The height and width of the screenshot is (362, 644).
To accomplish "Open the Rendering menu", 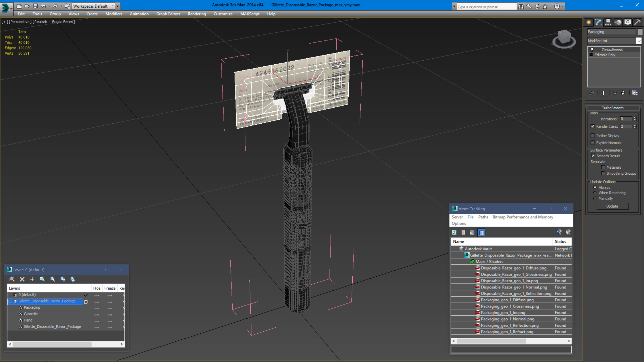I will (x=197, y=14).
